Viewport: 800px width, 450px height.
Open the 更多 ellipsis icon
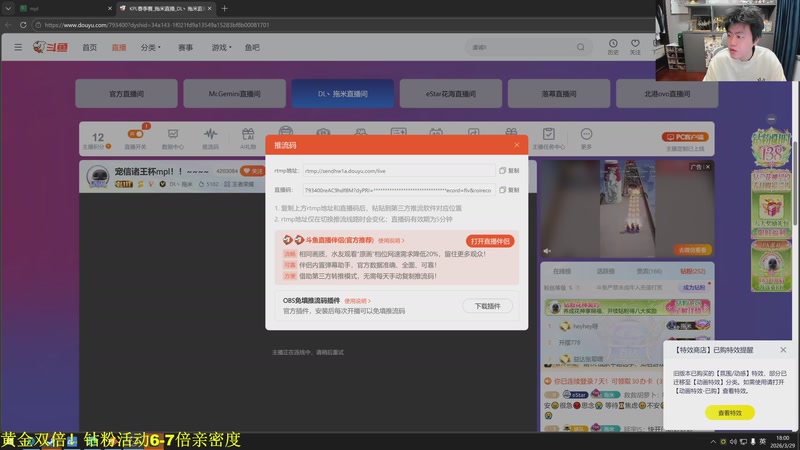pos(586,138)
